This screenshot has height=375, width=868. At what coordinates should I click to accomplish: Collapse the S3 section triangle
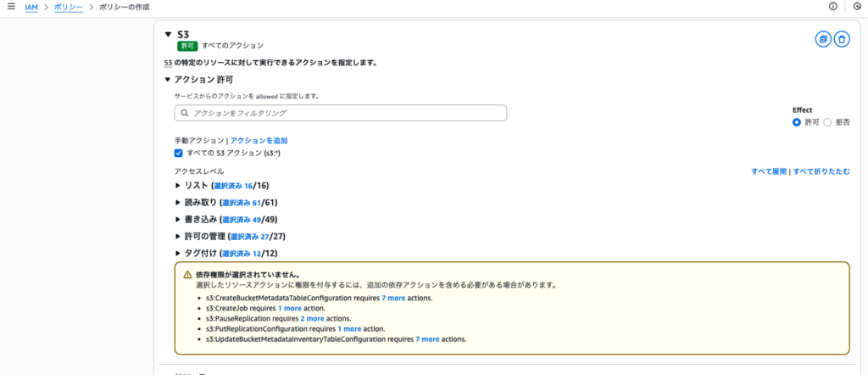coord(168,35)
